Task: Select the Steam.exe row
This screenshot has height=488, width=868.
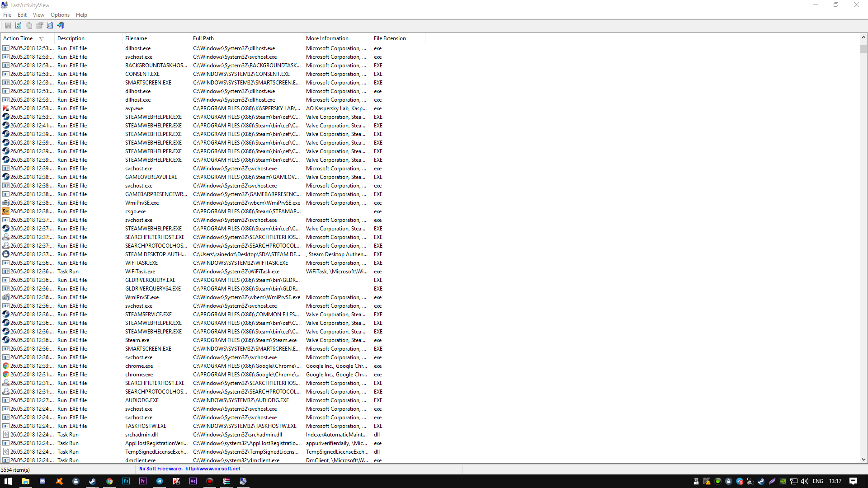Action: [137, 340]
